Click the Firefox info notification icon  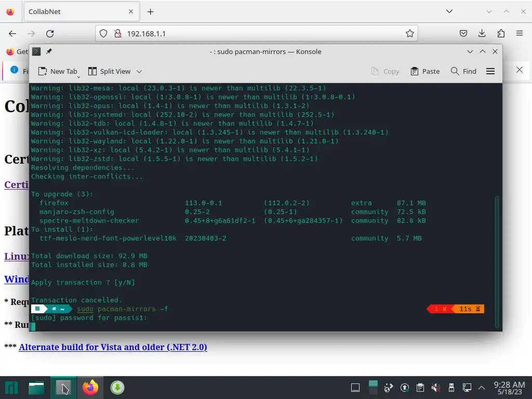[14, 70]
